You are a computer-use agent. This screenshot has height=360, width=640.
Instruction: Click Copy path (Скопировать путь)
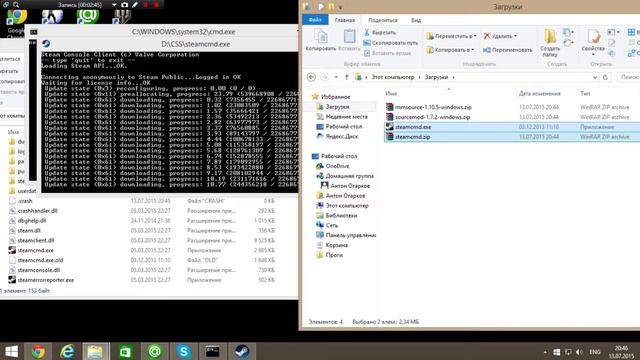point(391,42)
